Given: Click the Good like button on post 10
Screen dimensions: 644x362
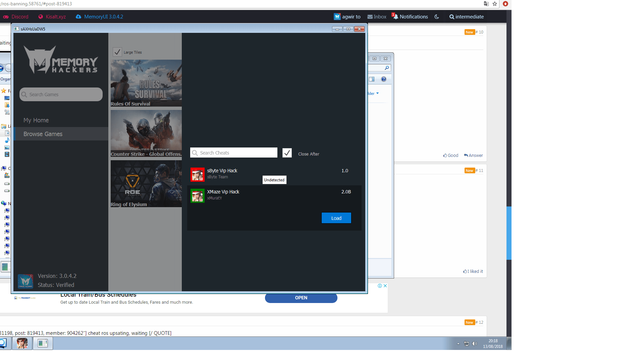Looking at the screenshot, I should 451,156.
